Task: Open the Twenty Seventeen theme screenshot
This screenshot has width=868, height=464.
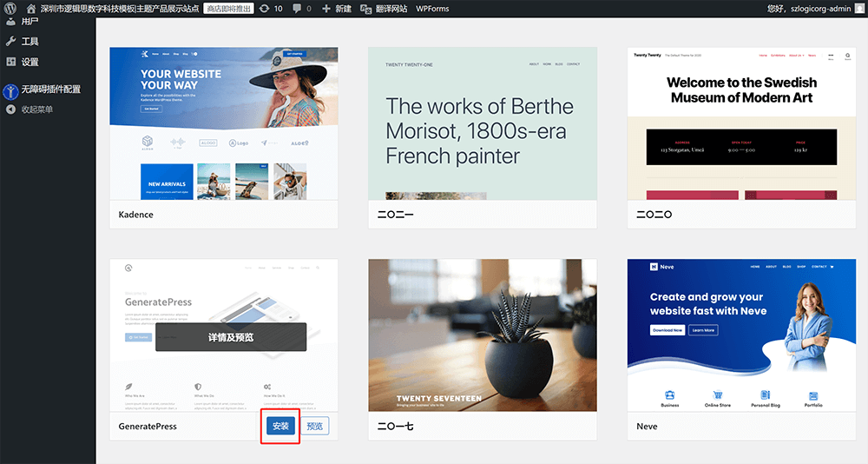Action: 483,335
